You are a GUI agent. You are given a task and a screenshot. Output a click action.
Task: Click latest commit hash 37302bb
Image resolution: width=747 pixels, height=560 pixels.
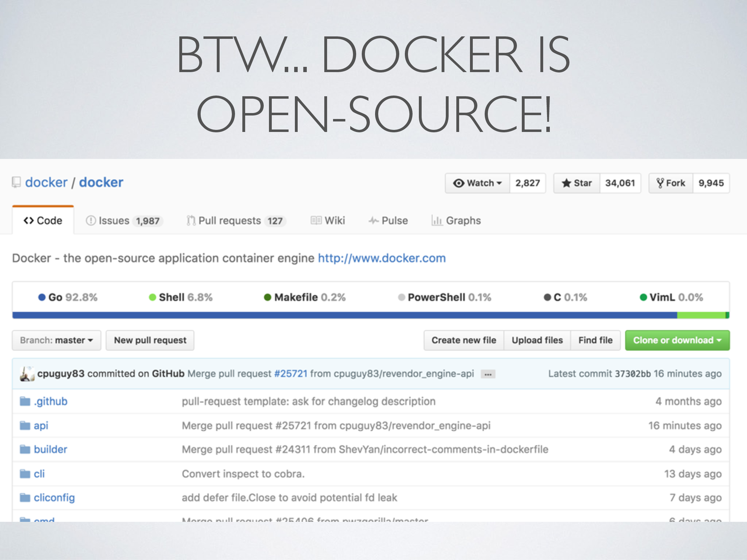pos(633,374)
